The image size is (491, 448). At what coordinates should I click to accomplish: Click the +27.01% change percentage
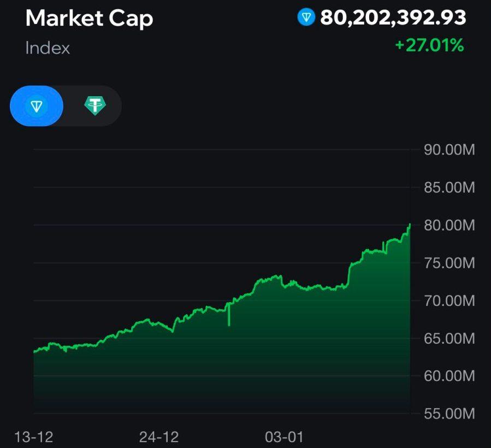click(x=429, y=45)
